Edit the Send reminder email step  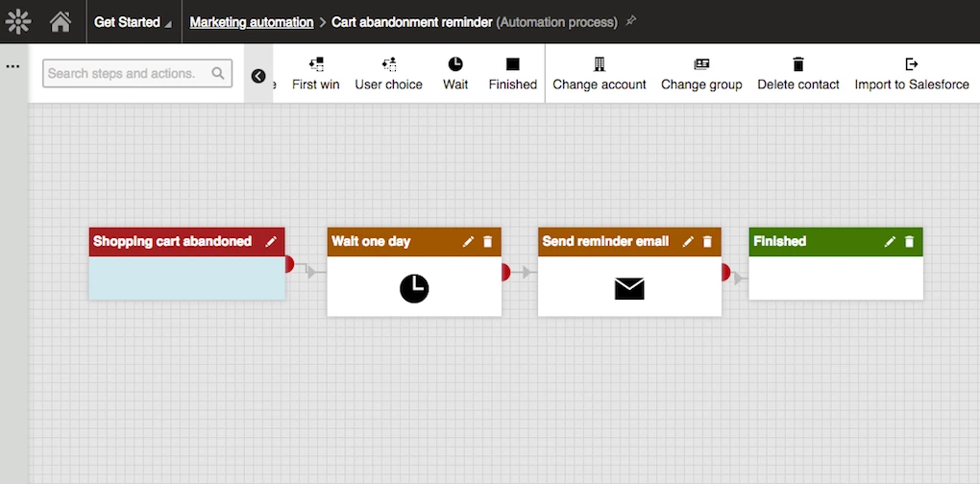tap(688, 242)
